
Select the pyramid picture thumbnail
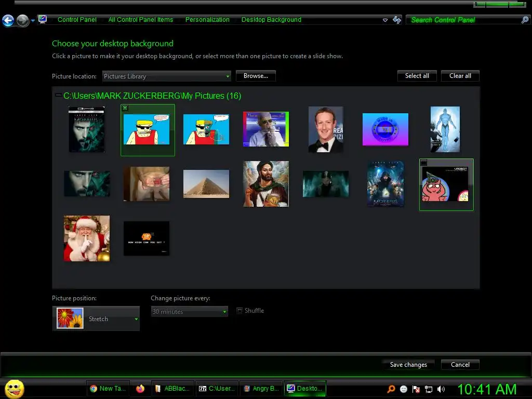pos(206,184)
